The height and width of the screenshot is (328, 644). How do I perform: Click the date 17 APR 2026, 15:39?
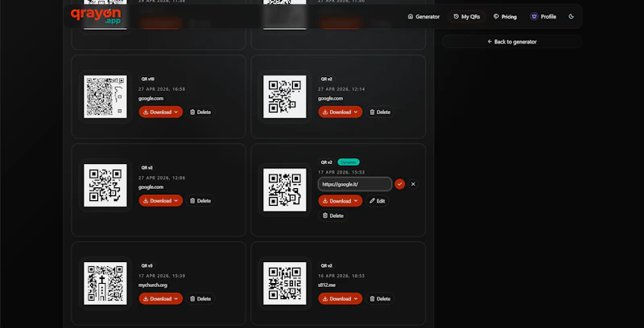click(162, 276)
